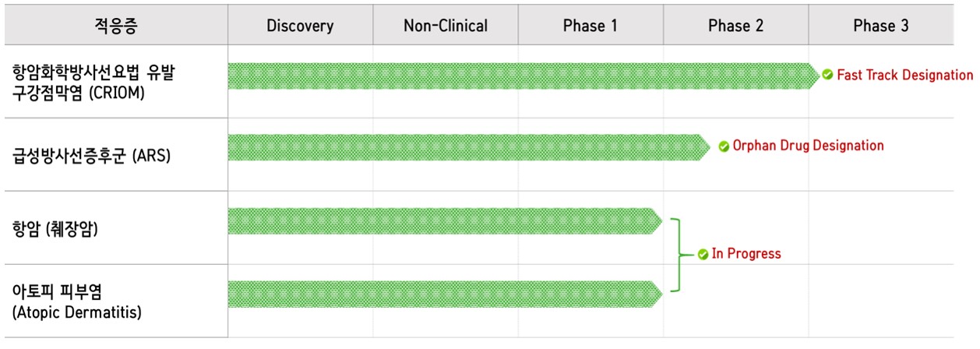Image resolution: width=980 pixels, height=349 pixels.
Task: Select the Phase 1 column header
Action: 590,26
